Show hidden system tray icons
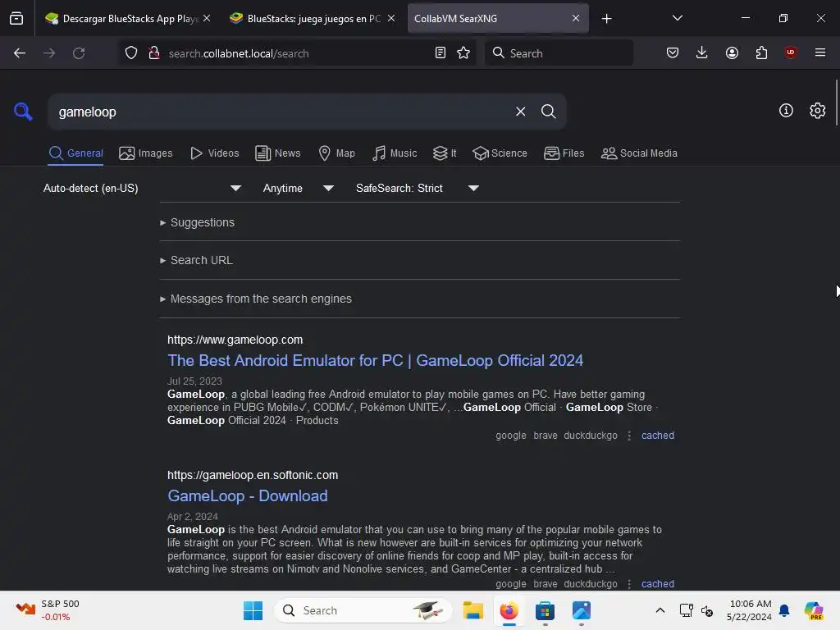Screen dimensions: 840x630 660,610
